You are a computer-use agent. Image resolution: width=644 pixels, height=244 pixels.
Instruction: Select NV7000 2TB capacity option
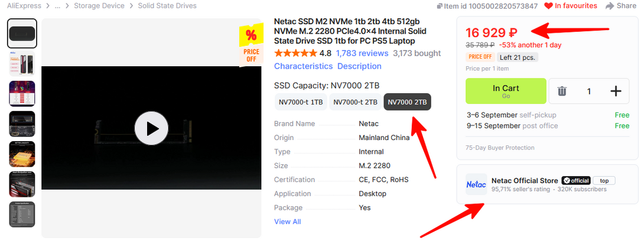click(x=407, y=102)
